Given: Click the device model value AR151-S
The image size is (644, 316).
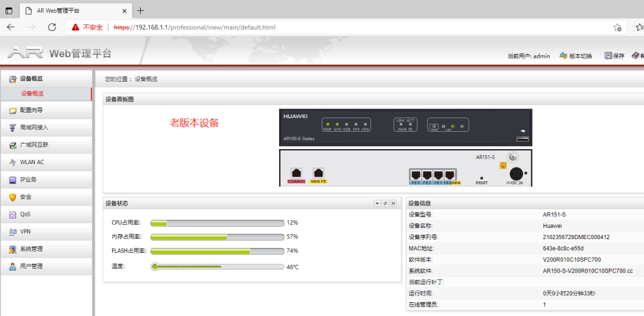Looking at the screenshot, I should [x=554, y=215].
